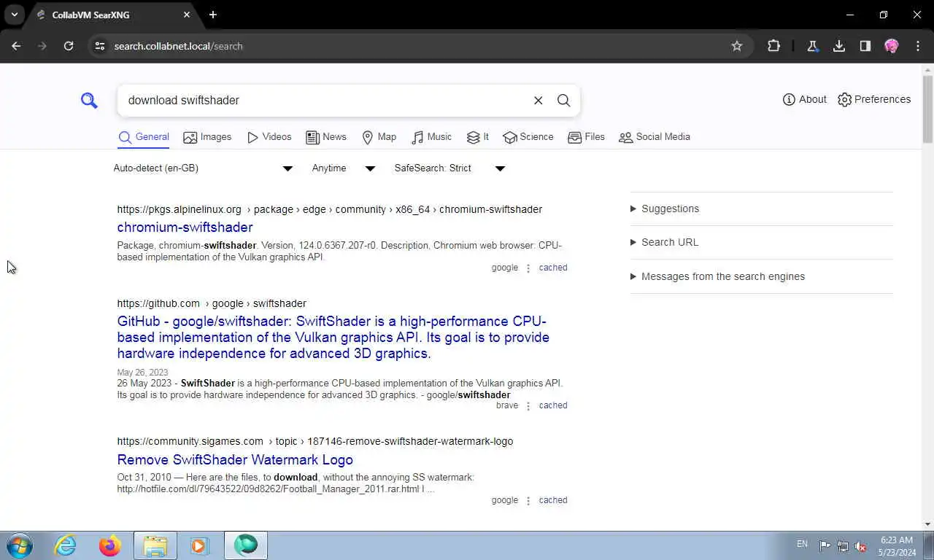Open cached link for sigames result
This screenshot has width=934, height=560.
pyautogui.click(x=553, y=500)
